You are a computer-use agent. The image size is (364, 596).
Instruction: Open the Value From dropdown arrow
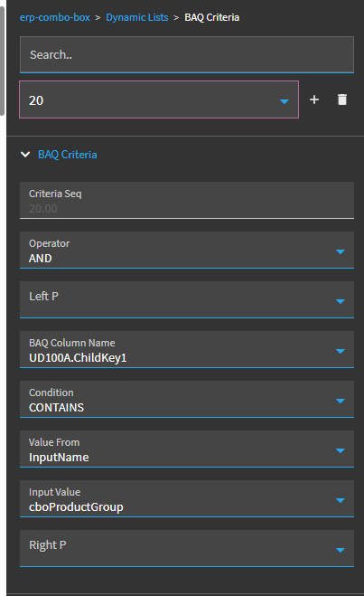(341, 450)
